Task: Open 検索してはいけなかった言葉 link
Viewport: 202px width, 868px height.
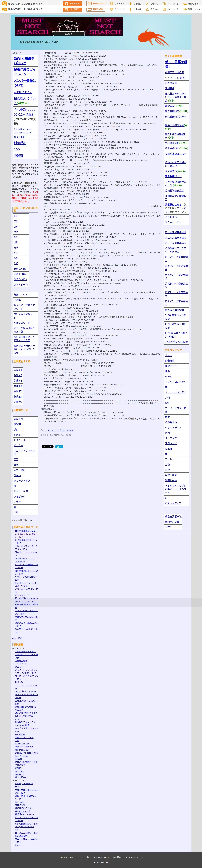Action: click(x=24, y=330)
